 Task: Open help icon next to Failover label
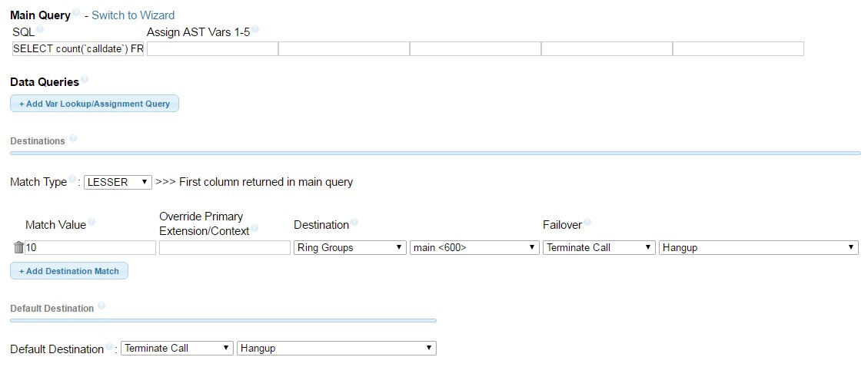(x=587, y=222)
